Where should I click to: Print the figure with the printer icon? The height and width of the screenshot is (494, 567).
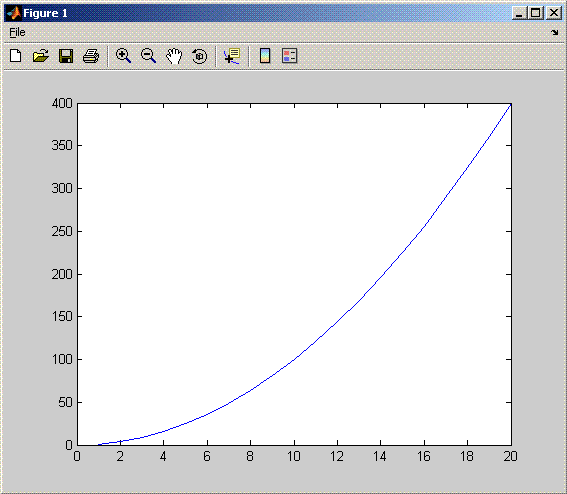[x=91, y=56]
